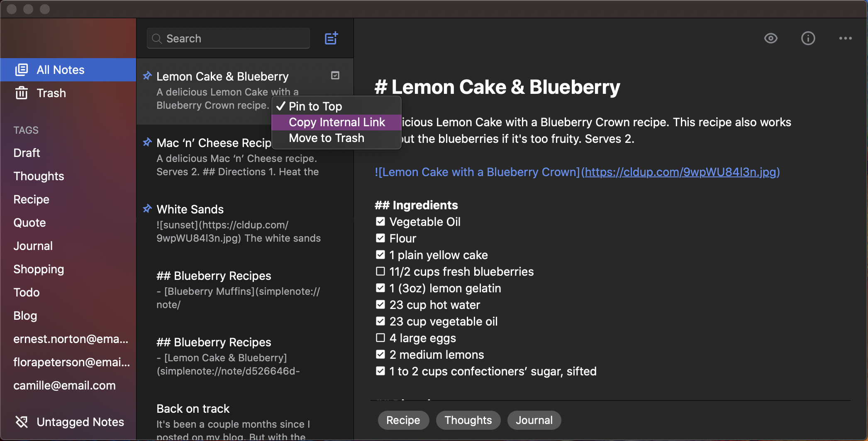Click checklist icon on Lemon Cake note

pyautogui.click(x=335, y=76)
